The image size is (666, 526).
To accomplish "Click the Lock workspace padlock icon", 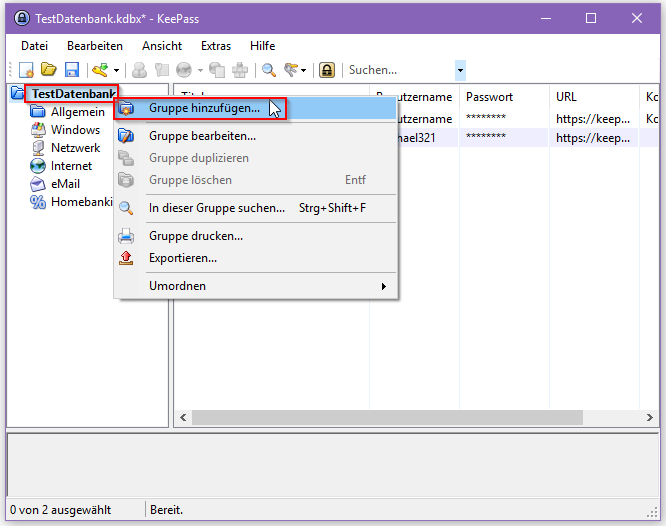I will tap(327, 70).
